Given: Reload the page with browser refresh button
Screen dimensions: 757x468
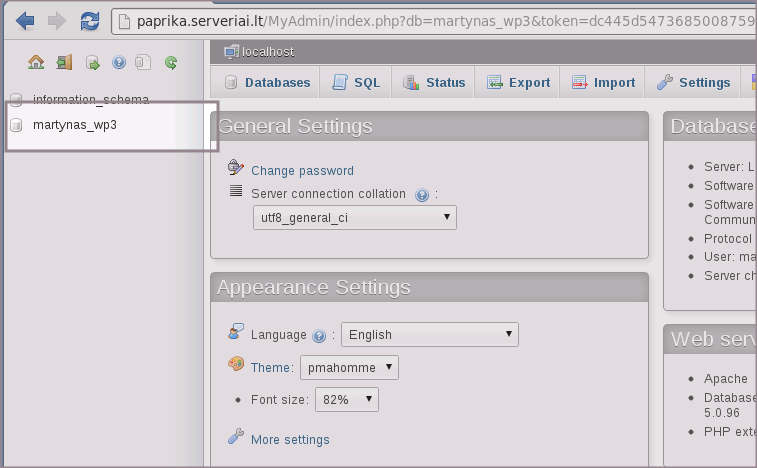Looking at the screenshot, I should click(x=90, y=20).
